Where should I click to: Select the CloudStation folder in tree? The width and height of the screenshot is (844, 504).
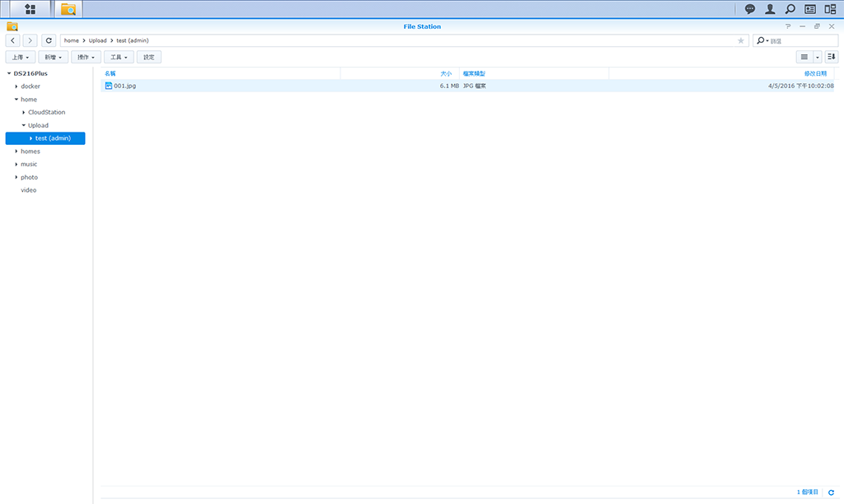click(x=46, y=113)
